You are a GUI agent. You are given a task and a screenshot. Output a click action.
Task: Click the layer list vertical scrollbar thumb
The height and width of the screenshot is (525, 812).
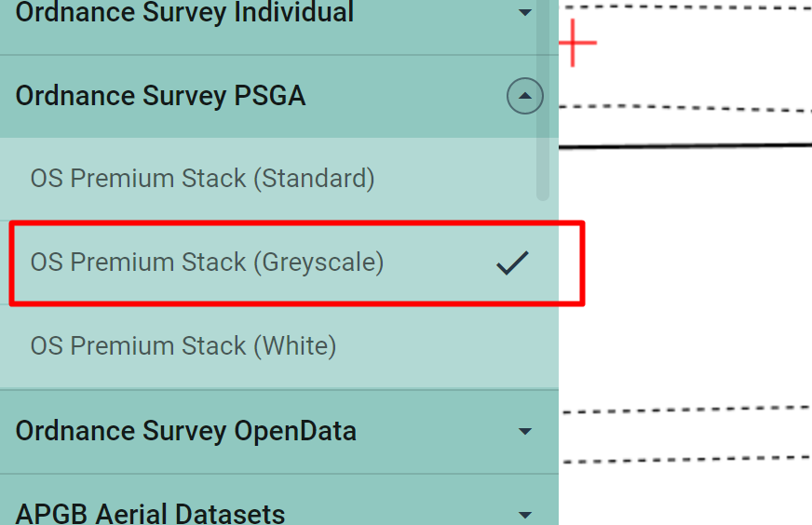point(543,112)
